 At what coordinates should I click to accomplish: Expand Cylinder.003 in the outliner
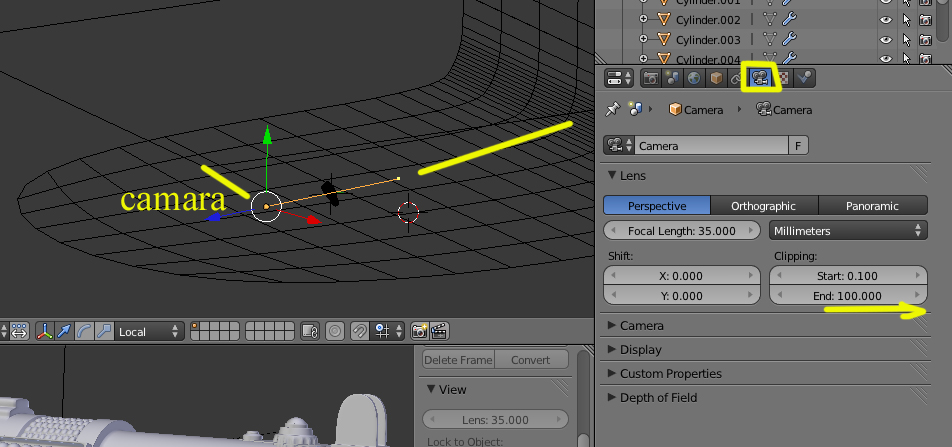click(644, 39)
